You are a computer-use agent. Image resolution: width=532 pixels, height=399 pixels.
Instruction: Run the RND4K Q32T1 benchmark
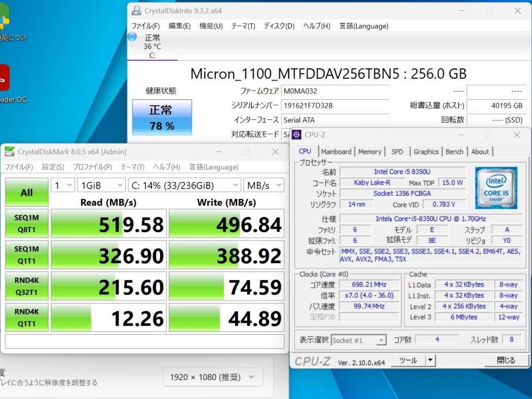click(x=27, y=286)
